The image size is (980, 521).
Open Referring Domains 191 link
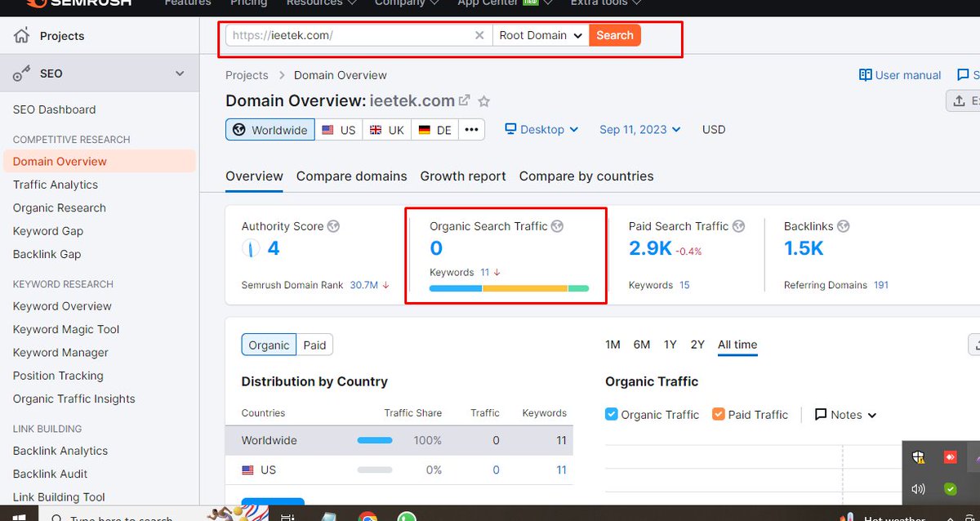pyautogui.click(x=881, y=285)
